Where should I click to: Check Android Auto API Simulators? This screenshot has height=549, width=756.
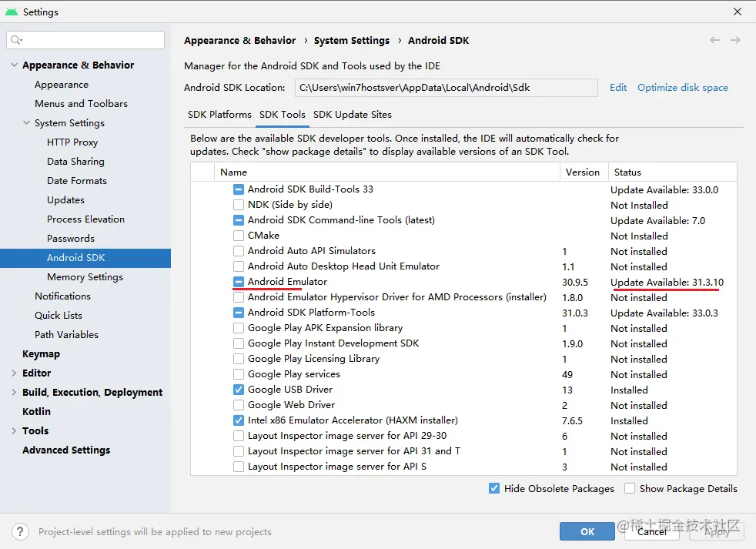tap(238, 251)
